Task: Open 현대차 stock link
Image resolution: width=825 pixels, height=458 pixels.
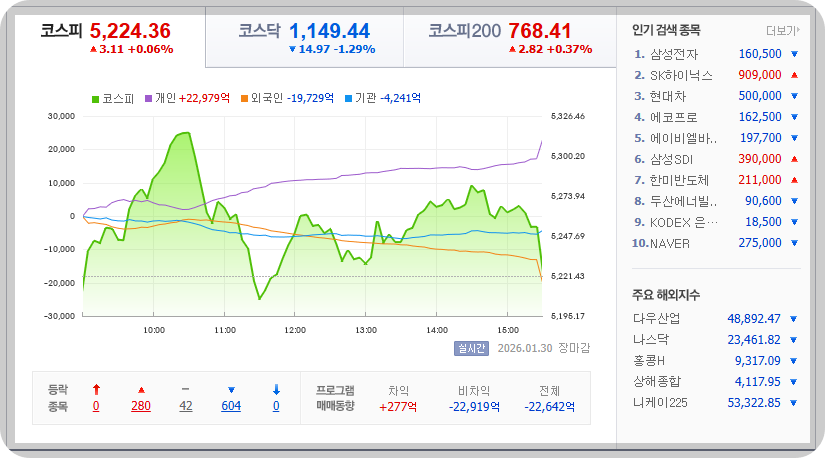Action: pyautogui.click(x=668, y=96)
